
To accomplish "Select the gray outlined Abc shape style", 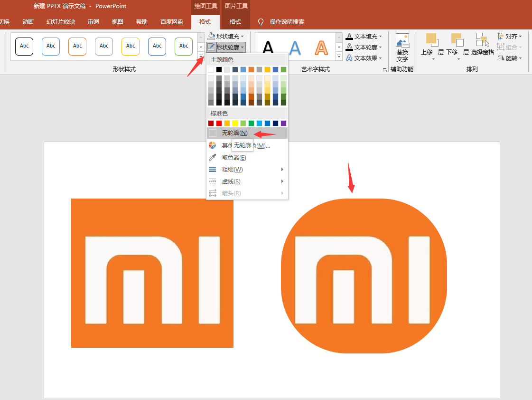I will pos(104,46).
